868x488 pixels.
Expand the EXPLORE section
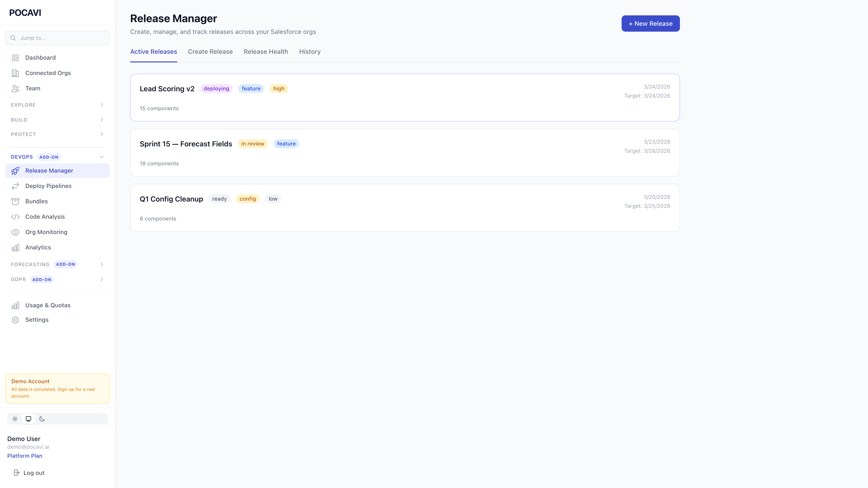coord(58,105)
